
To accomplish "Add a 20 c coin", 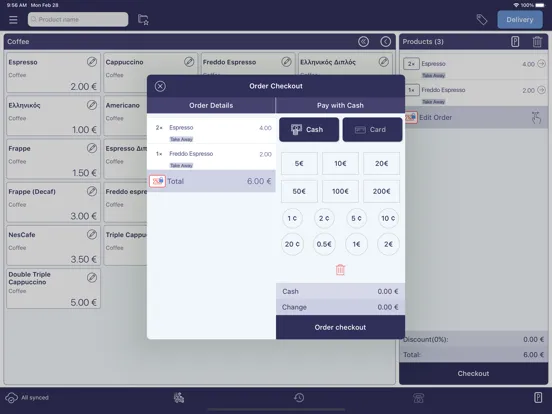I will click(292, 244).
